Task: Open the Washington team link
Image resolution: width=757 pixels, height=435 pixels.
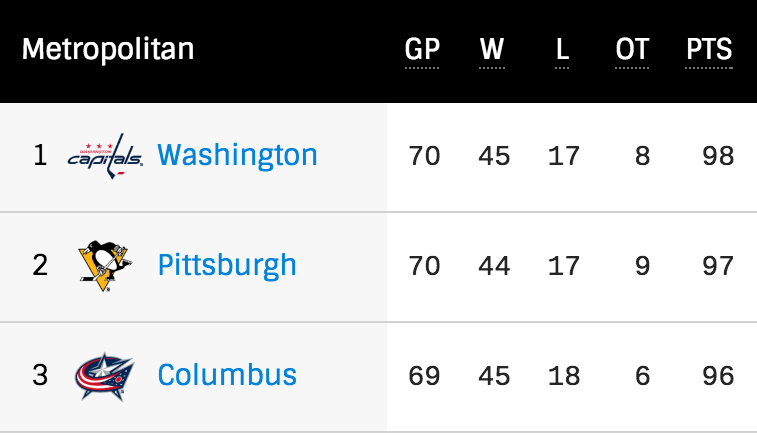Action: 237,155
